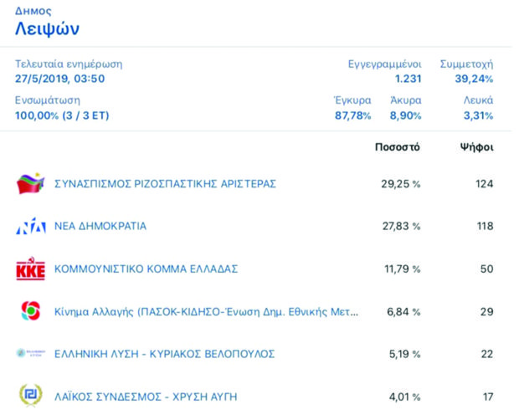Open ΝΕΑ ΔΗΜΟΚΡΑΤΙΑ party results

(100, 226)
